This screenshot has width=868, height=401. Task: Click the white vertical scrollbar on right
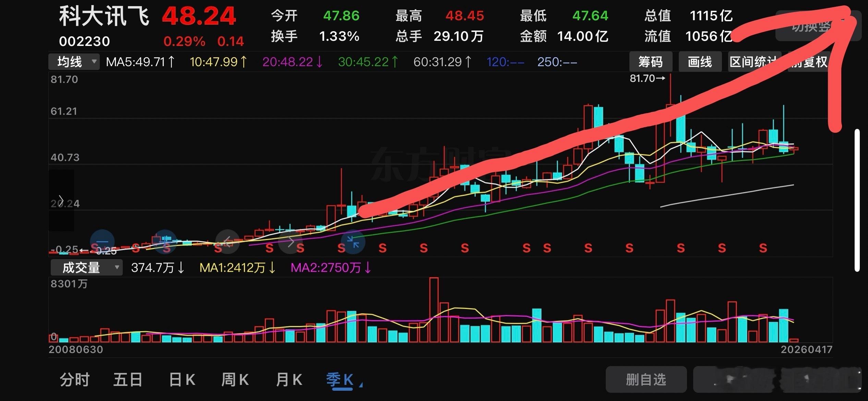857,200
